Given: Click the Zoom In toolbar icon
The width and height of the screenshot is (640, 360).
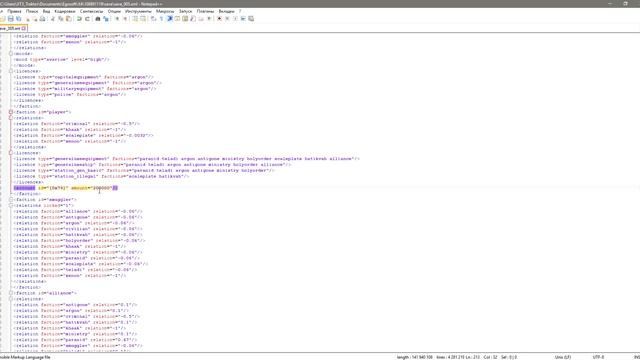Looking at the screenshot, I should click(x=117, y=19).
